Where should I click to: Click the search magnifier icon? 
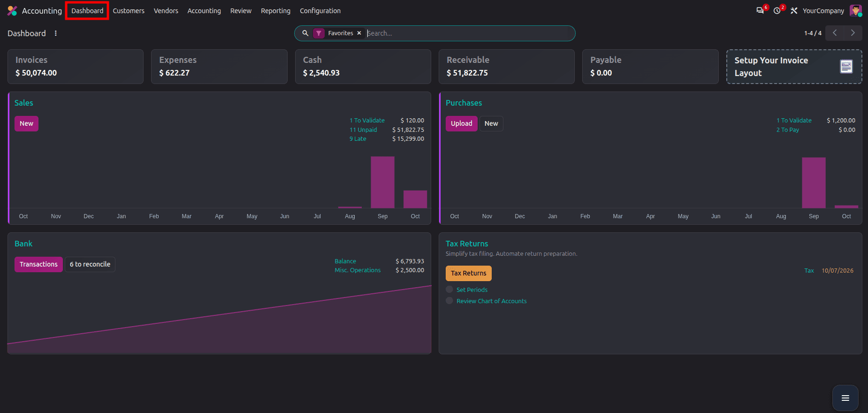point(305,33)
